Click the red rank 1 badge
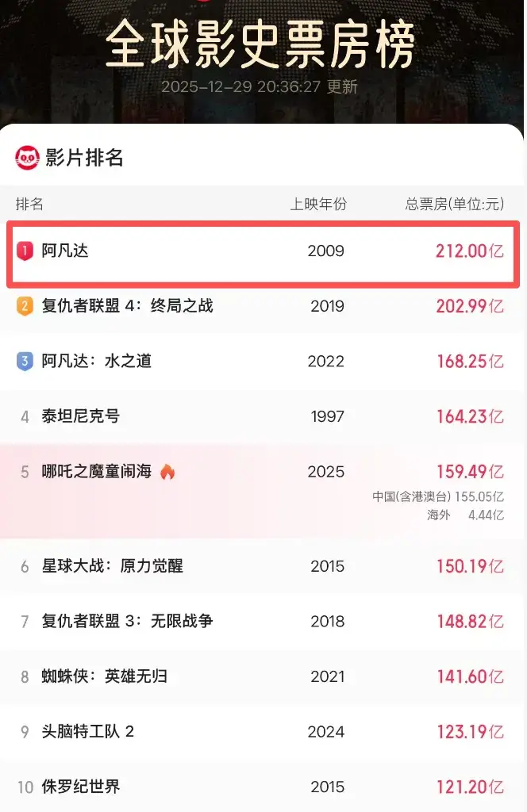 click(x=25, y=251)
